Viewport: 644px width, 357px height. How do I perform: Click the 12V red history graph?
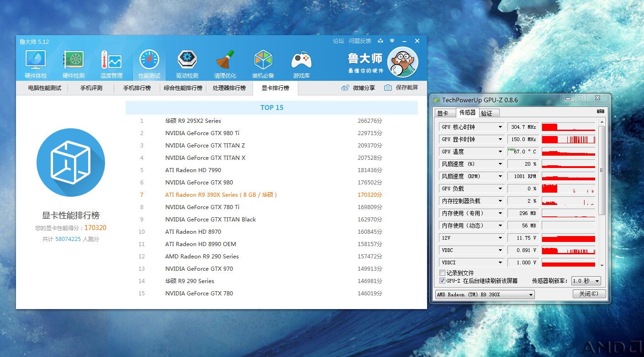569,238
